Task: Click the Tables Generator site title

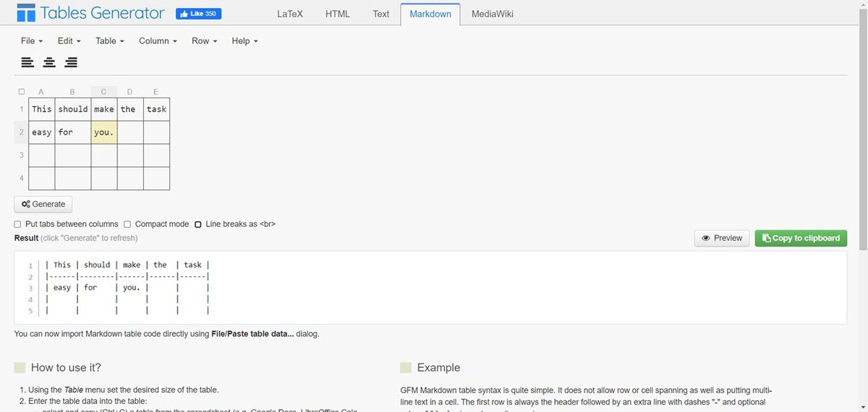Action: tap(102, 13)
